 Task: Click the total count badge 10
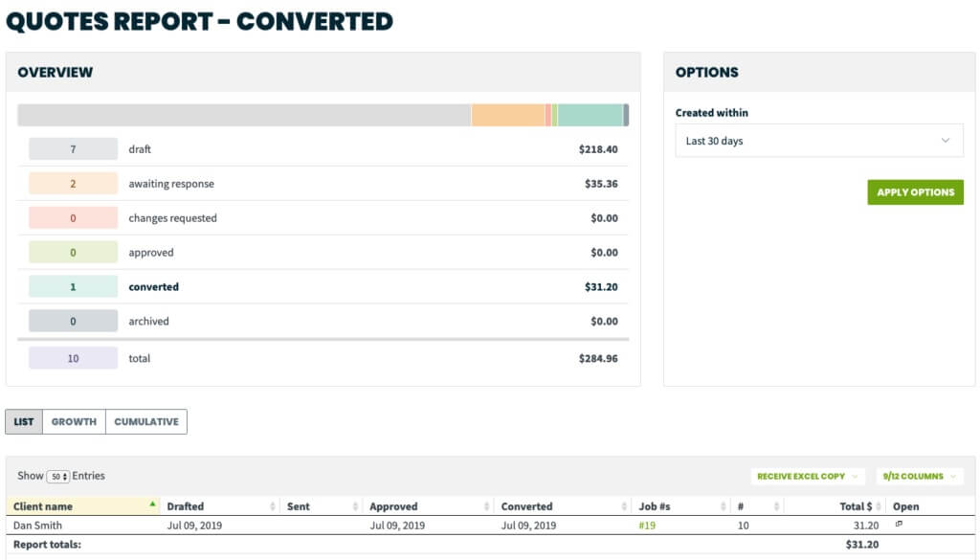click(73, 358)
